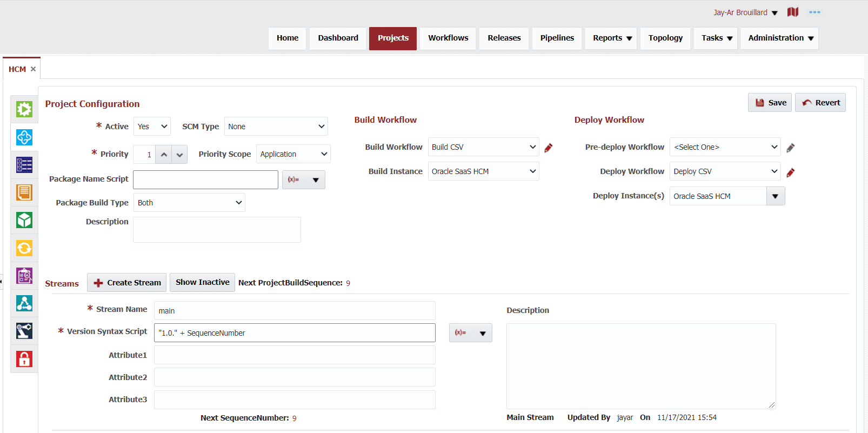
Task: Select the blue configuration sidebar icon
Action: click(24, 137)
